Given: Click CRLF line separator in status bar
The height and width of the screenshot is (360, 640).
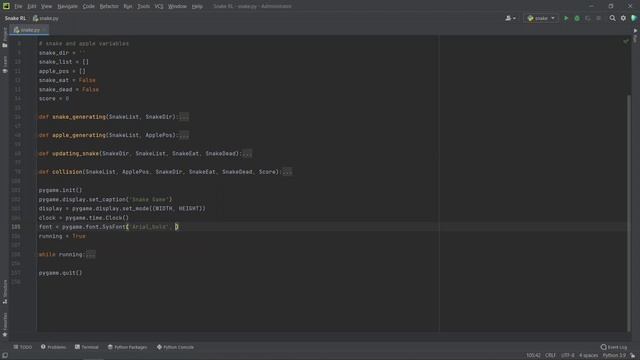Looking at the screenshot, I should tap(550, 356).
